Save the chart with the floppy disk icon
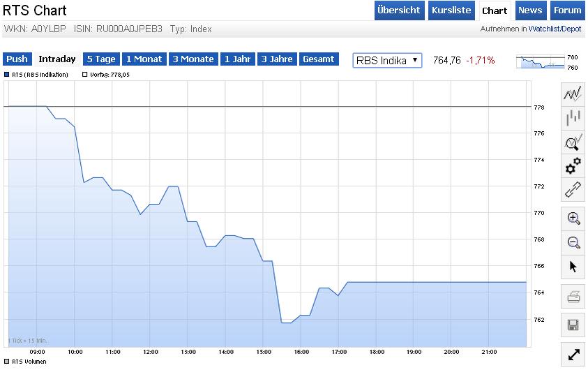 click(x=573, y=325)
